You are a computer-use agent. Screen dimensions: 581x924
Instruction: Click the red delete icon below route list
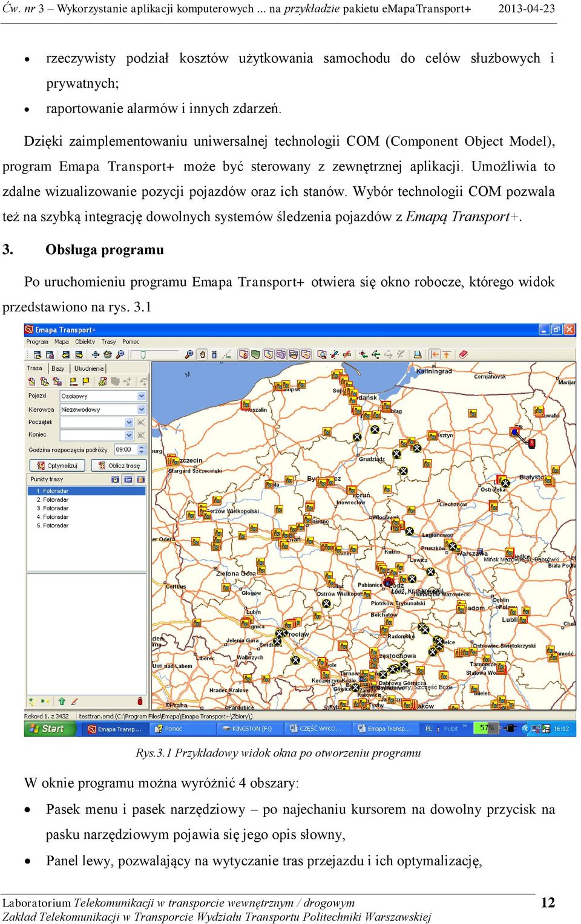(140, 701)
